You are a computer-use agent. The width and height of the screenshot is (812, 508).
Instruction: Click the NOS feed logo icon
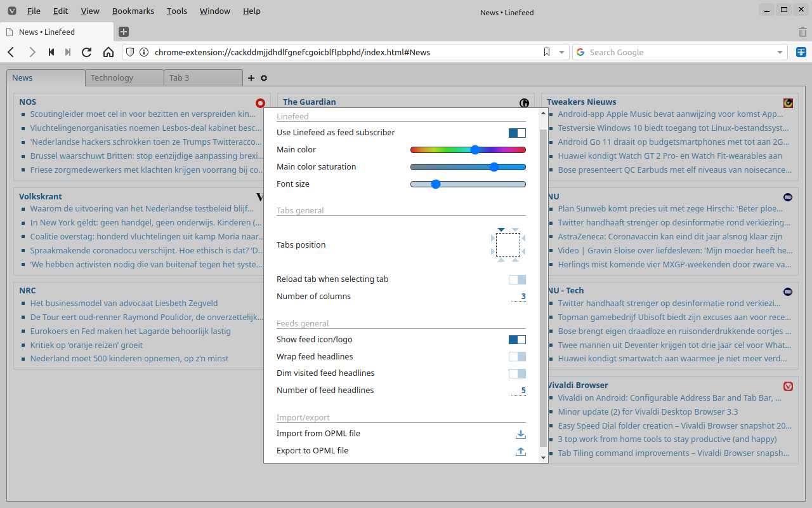pyautogui.click(x=260, y=103)
